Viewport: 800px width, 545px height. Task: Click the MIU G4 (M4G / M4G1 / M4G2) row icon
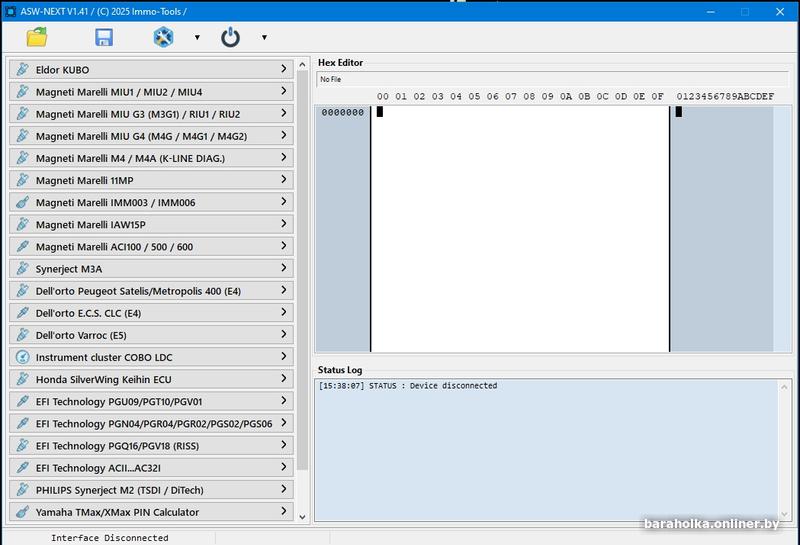click(x=22, y=135)
